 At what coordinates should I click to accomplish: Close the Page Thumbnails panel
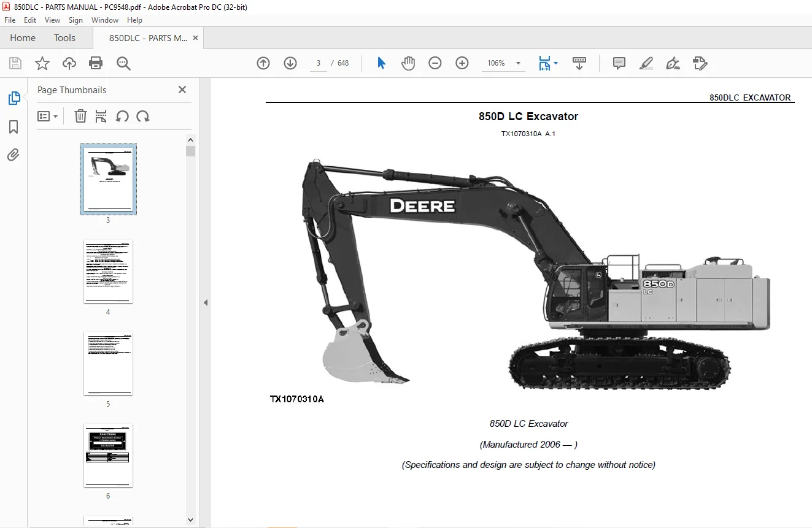click(x=182, y=90)
